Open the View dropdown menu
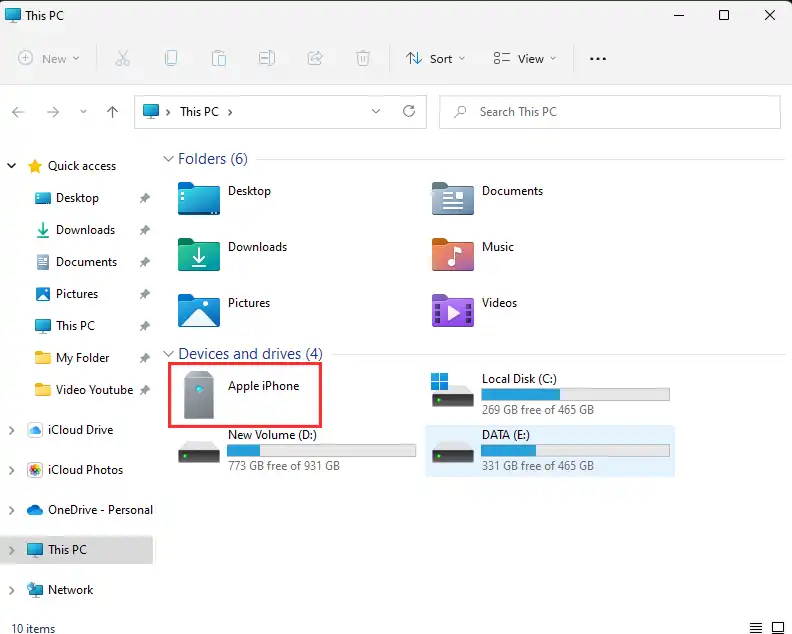792x634 pixels. coord(525,59)
